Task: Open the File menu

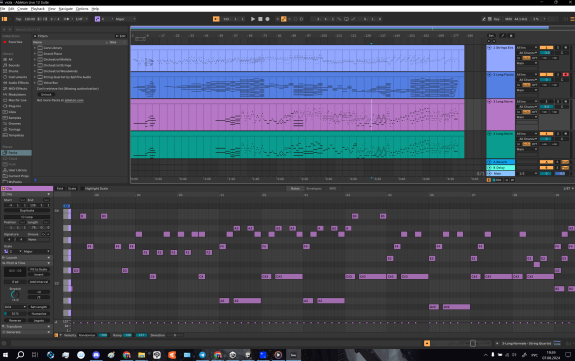Action: tap(3, 9)
